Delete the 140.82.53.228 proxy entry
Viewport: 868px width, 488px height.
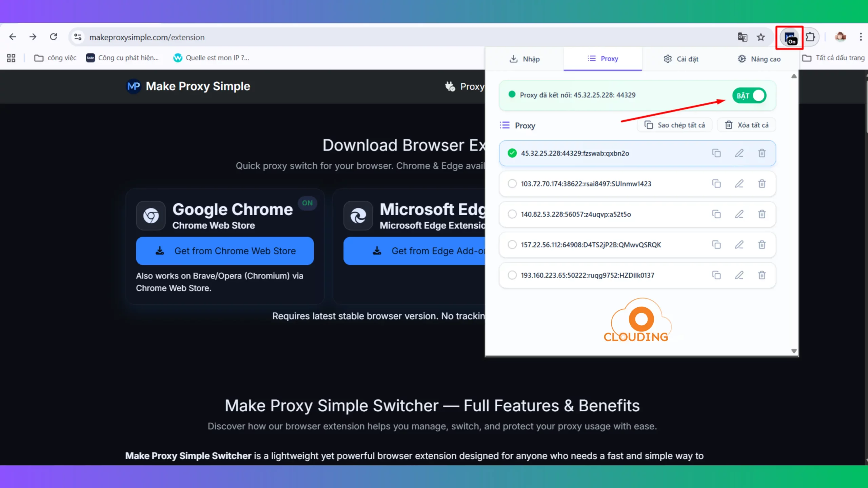[x=762, y=214]
